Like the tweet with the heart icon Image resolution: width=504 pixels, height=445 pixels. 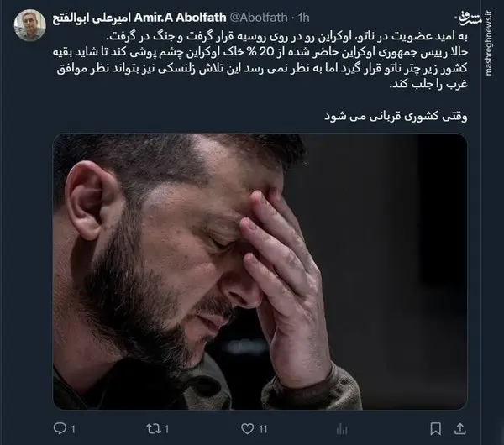(x=247, y=428)
